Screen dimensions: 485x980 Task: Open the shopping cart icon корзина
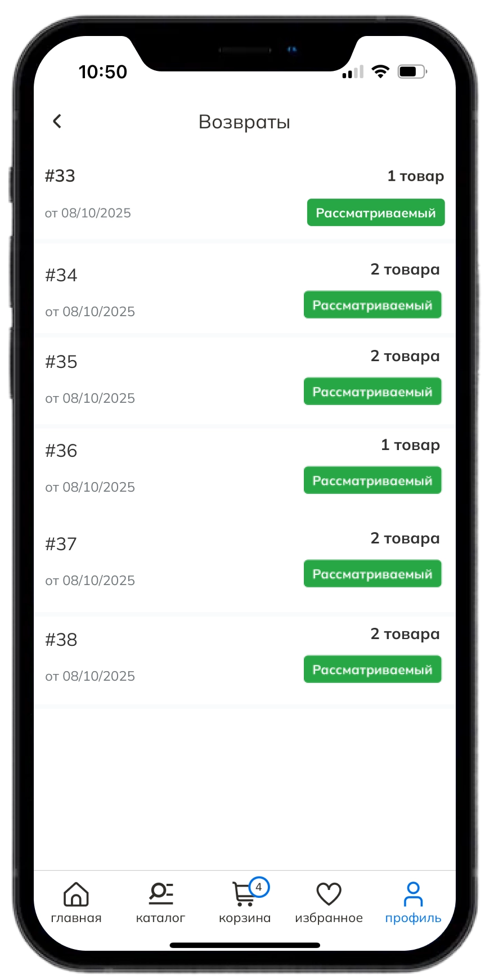[244, 896]
